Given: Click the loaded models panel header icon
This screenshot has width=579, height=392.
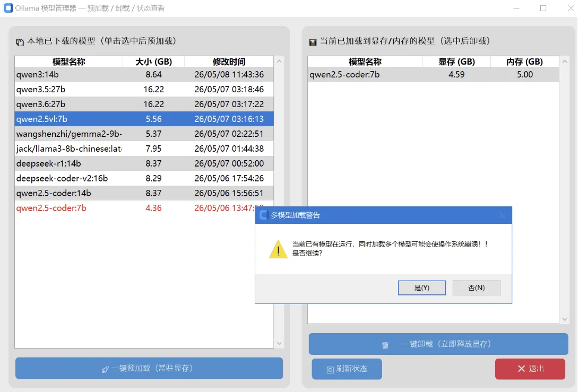Looking at the screenshot, I should [313, 42].
